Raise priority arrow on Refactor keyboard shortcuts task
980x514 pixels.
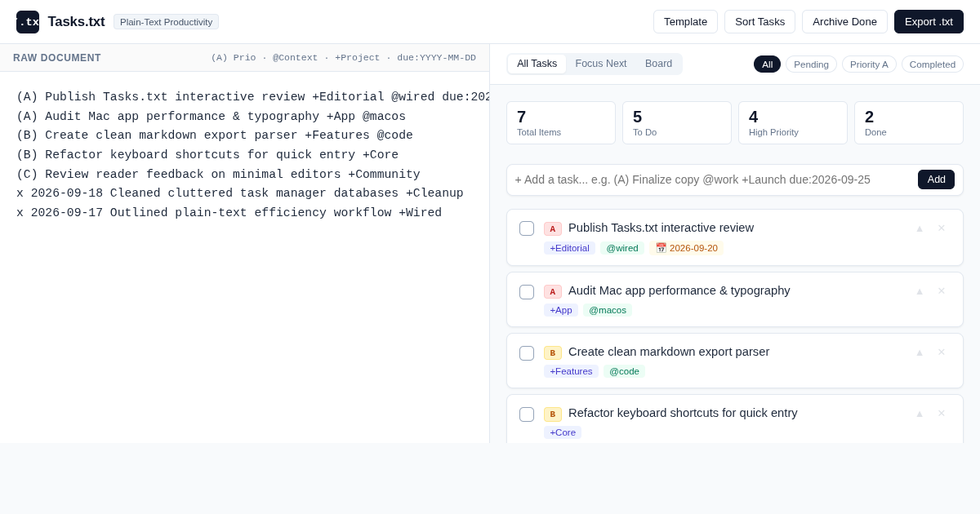(x=920, y=414)
